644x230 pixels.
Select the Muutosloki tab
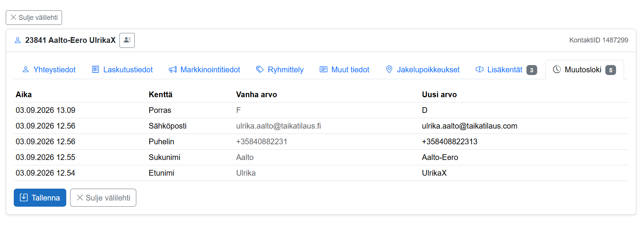[585, 70]
